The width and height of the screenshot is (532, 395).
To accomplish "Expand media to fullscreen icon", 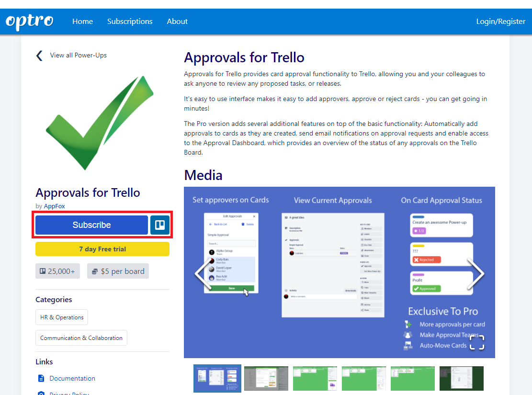I will pyautogui.click(x=477, y=342).
